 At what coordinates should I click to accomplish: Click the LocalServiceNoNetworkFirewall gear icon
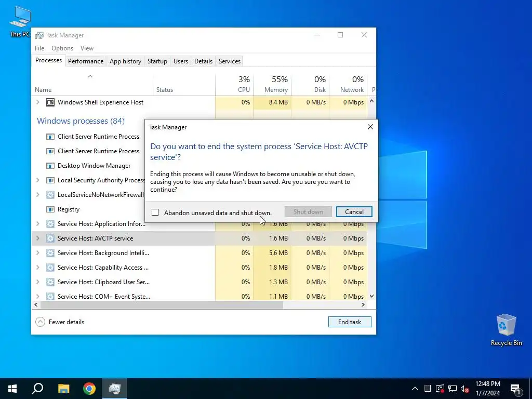[50, 195]
